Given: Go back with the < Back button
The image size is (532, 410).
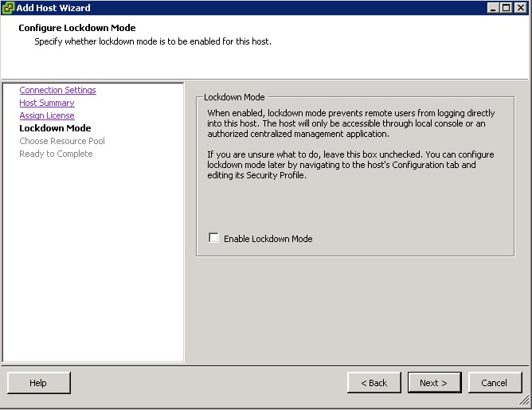Looking at the screenshot, I should click(374, 383).
